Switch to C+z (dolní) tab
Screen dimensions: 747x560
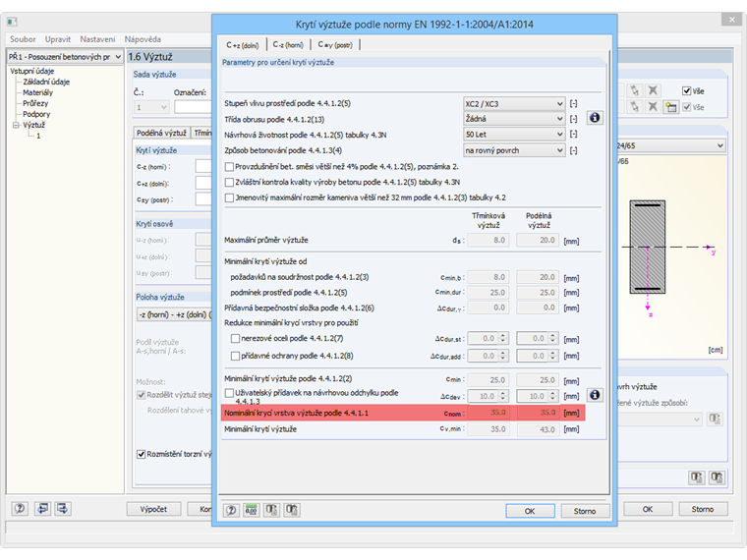tap(242, 45)
